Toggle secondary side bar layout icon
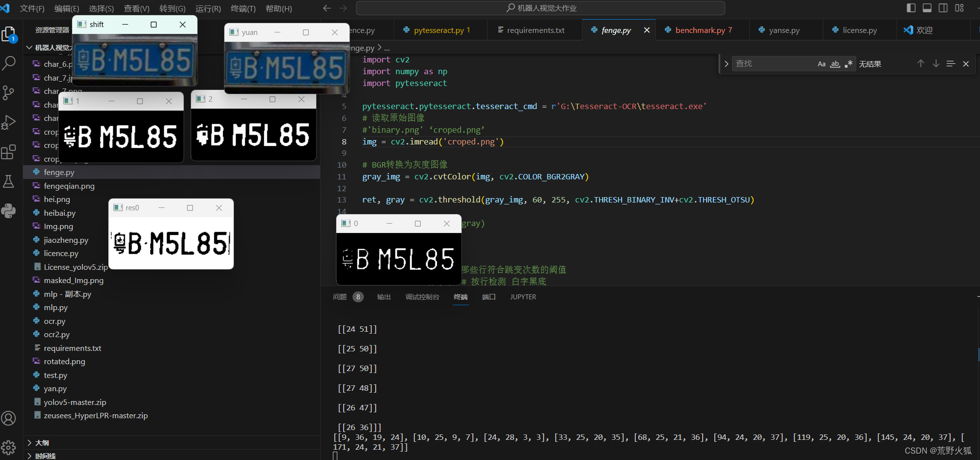This screenshot has height=460, width=980. pyautogui.click(x=943, y=8)
